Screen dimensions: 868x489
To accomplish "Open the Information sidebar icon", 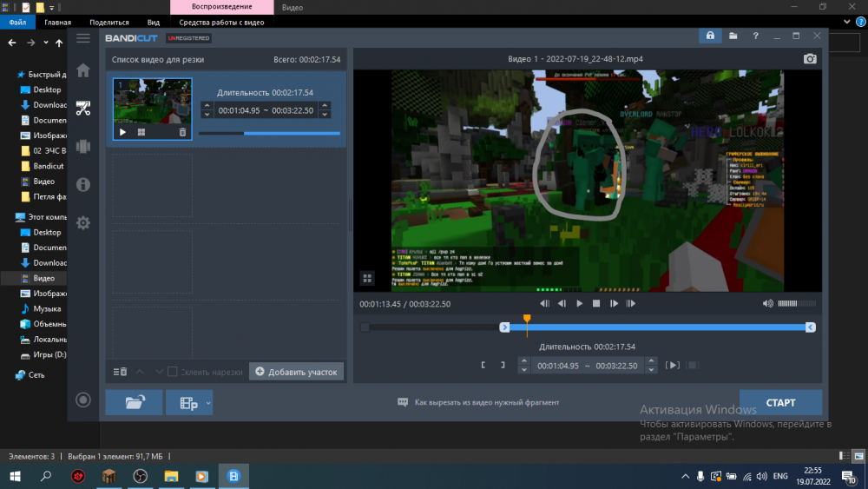I will [x=83, y=184].
